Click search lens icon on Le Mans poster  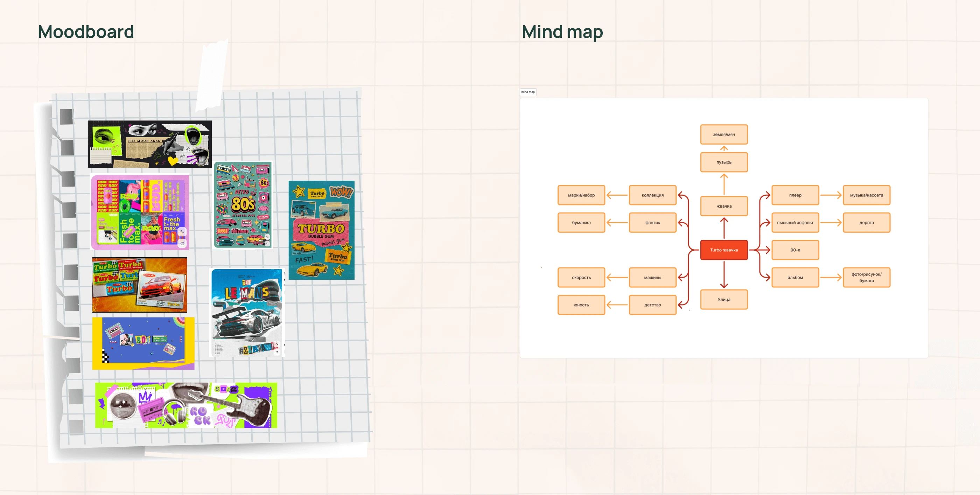click(277, 352)
